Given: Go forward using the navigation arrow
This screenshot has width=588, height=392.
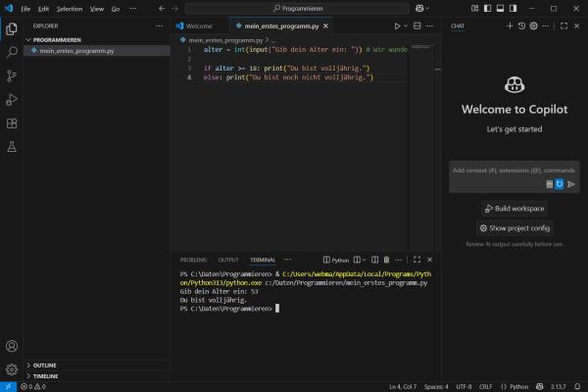Looking at the screenshot, I should (x=175, y=8).
